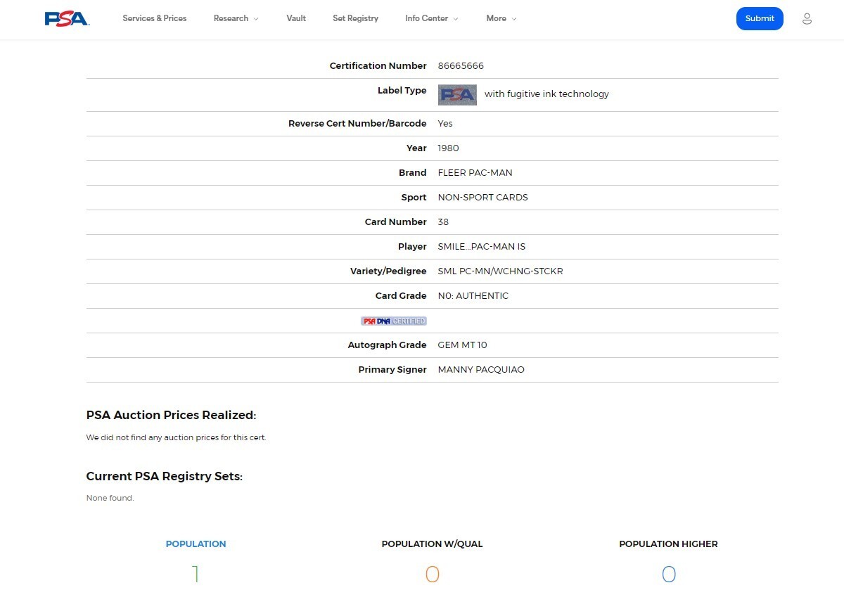Click the blue Submit button
The height and width of the screenshot is (616, 844).
tap(760, 19)
